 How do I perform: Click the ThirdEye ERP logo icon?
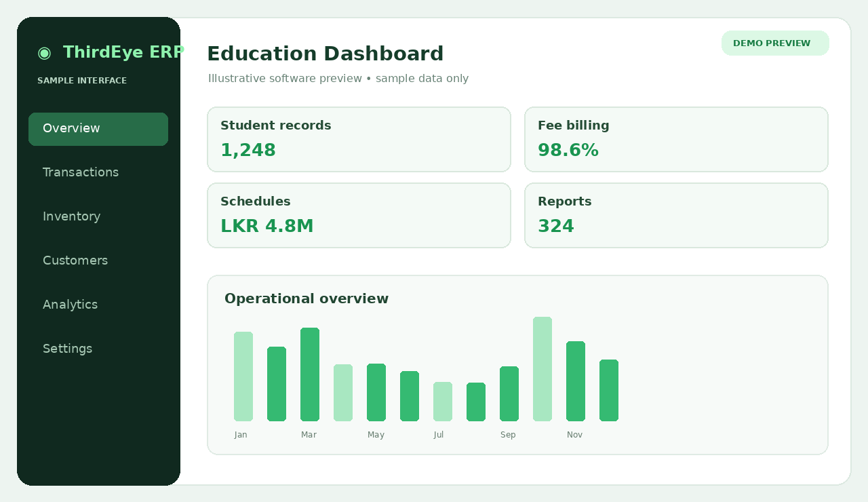pyautogui.click(x=44, y=53)
